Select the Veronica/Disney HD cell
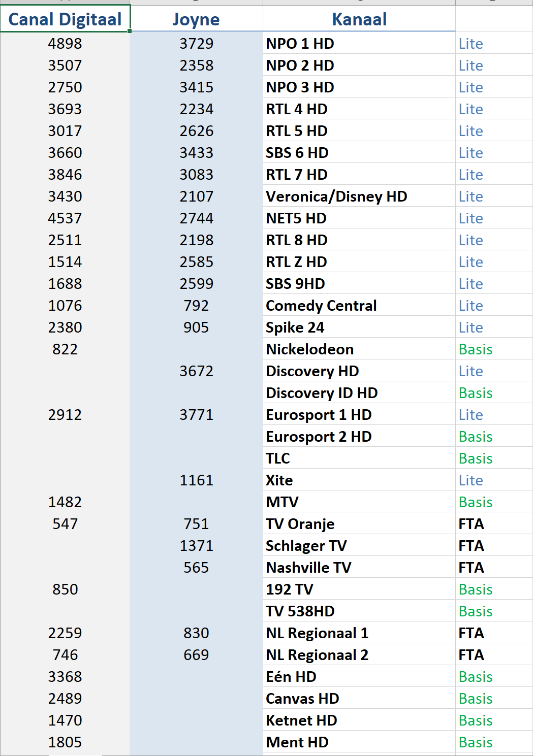This screenshot has height=756, width=533. coord(359,196)
